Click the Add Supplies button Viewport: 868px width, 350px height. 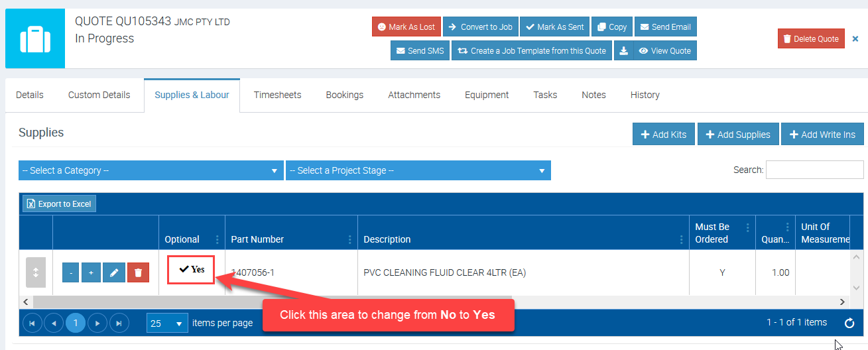coord(737,135)
